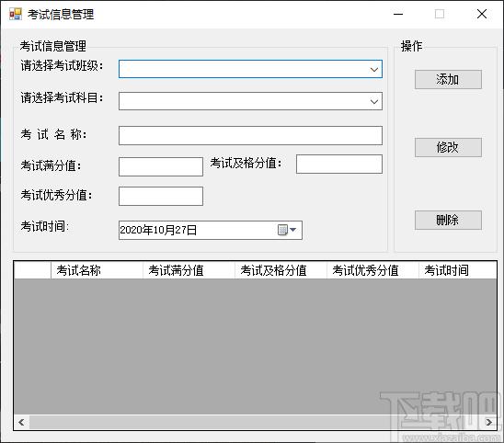
Task: Open the 请选择考试科目 subject dropdown
Action: click(x=250, y=101)
